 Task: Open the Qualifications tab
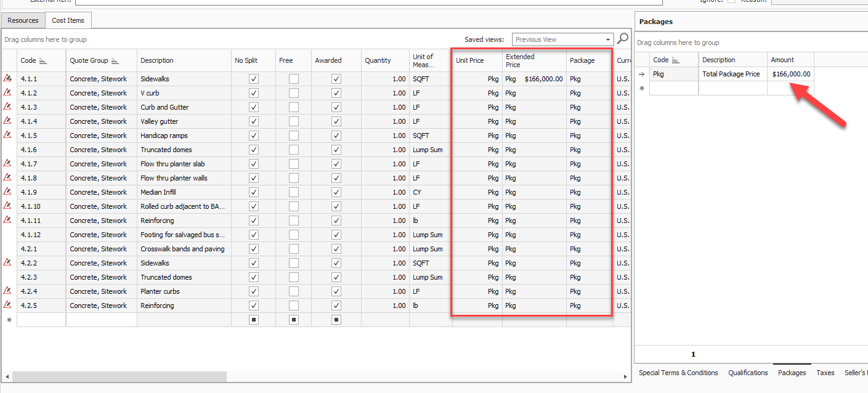point(748,373)
